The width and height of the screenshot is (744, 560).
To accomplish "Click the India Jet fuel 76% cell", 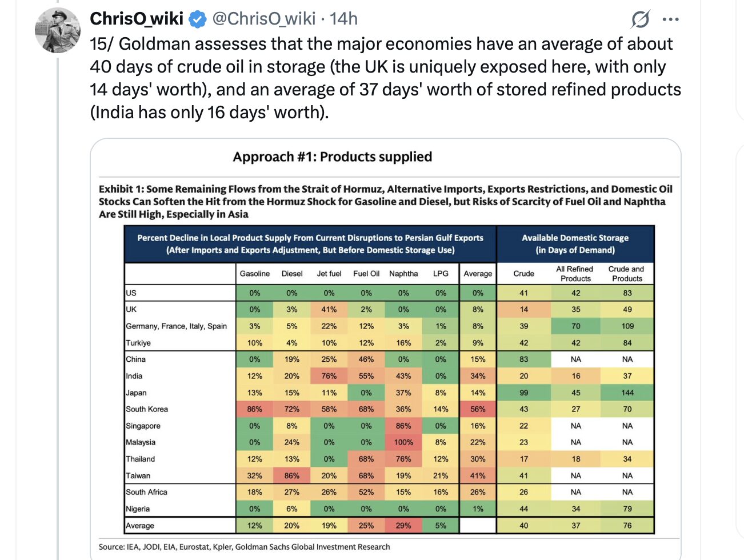I will coord(329,376).
